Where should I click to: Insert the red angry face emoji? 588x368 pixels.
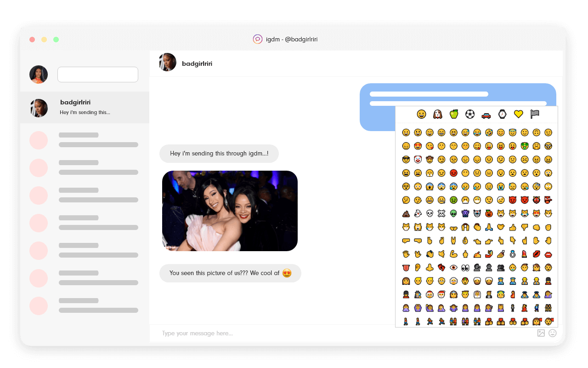[453, 173]
